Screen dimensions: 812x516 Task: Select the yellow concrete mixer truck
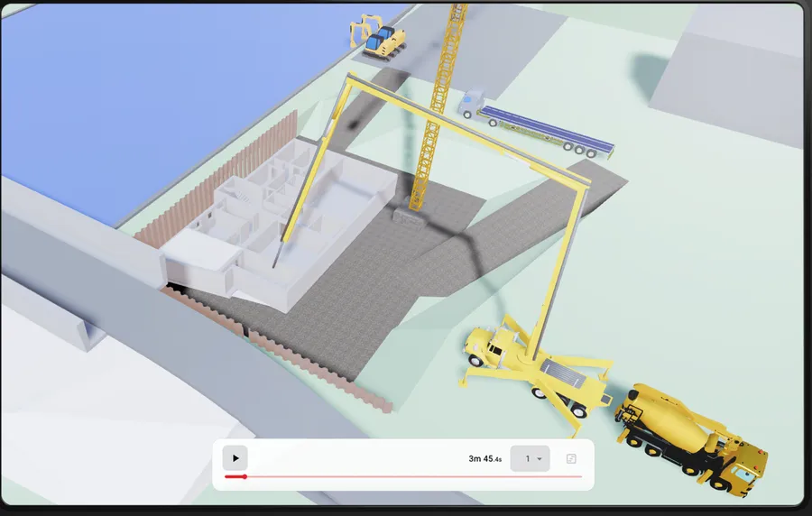pyautogui.click(x=691, y=439)
